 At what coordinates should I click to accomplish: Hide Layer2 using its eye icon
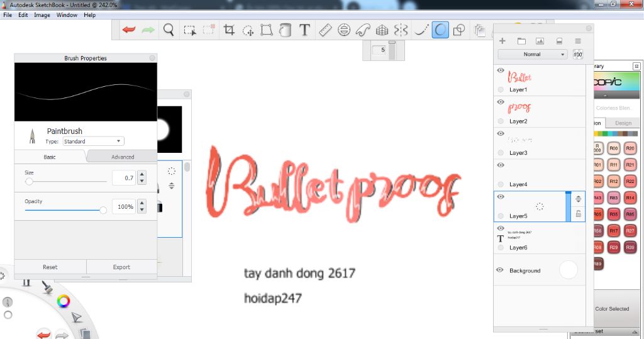pyautogui.click(x=500, y=102)
